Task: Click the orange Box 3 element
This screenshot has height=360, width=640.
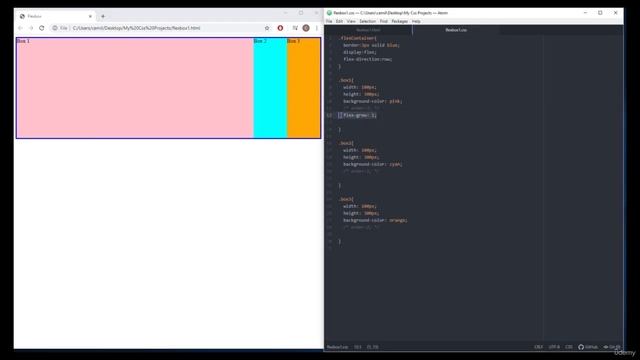Action: click(x=304, y=88)
